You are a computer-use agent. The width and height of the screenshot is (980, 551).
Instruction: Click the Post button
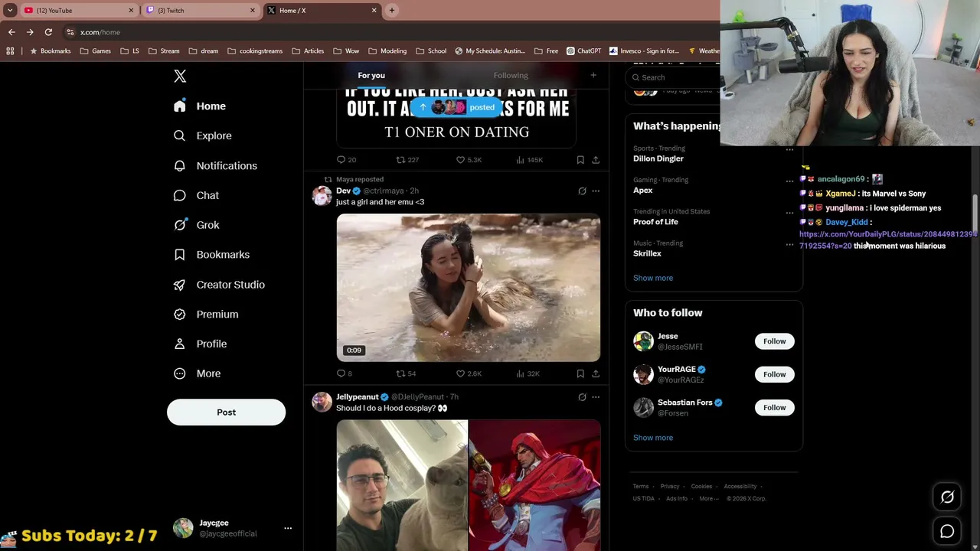pyautogui.click(x=226, y=412)
